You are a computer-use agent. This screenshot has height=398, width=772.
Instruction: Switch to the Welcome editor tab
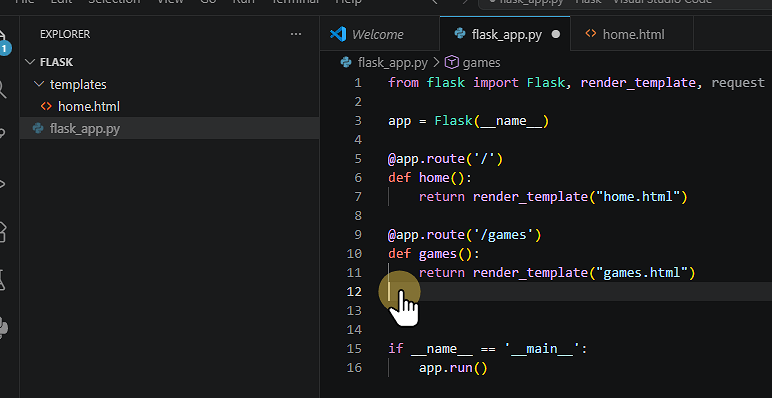tap(379, 34)
